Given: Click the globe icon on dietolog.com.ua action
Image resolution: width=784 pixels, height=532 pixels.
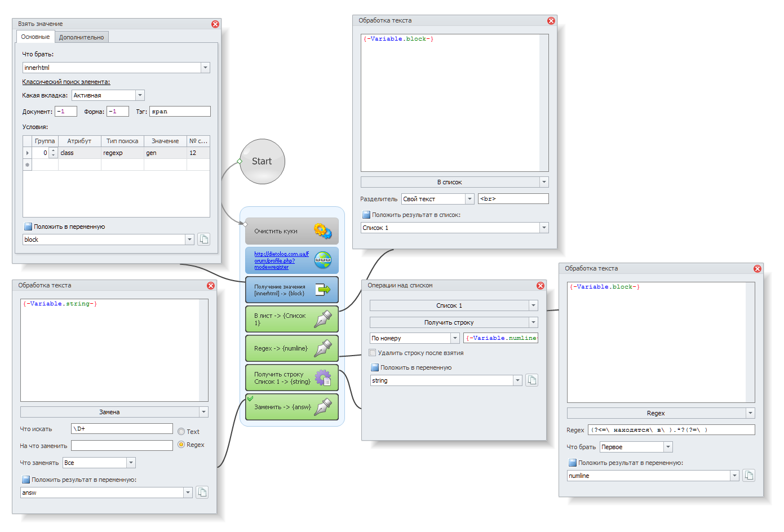Looking at the screenshot, I should click(323, 260).
